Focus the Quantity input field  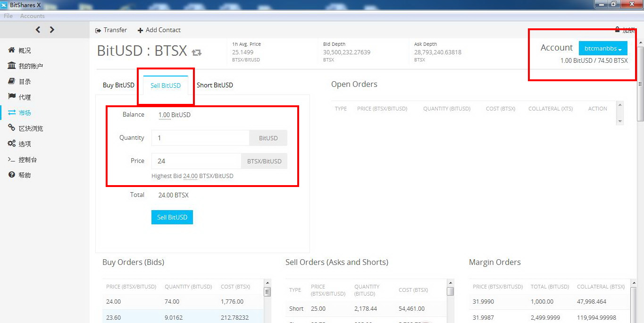click(x=200, y=138)
